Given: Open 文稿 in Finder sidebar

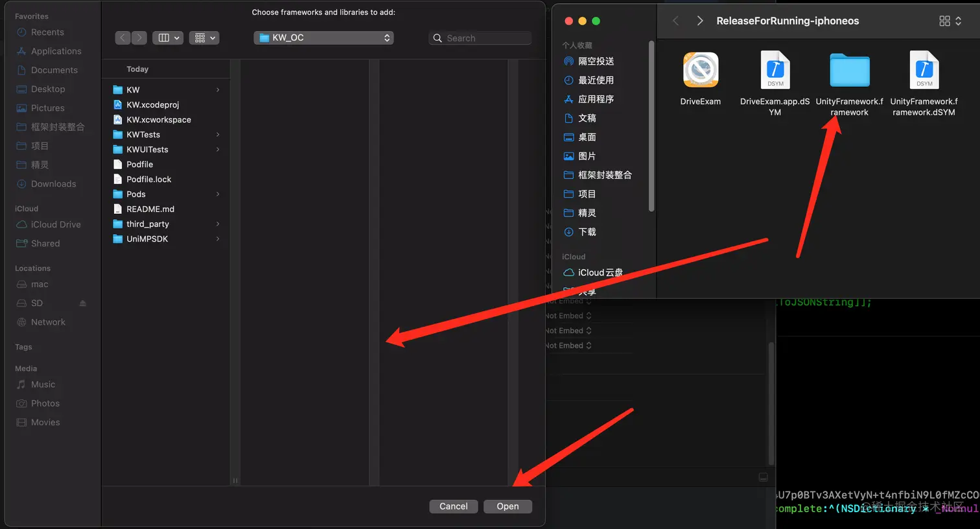Looking at the screenshot, I should tap(580, 118).
